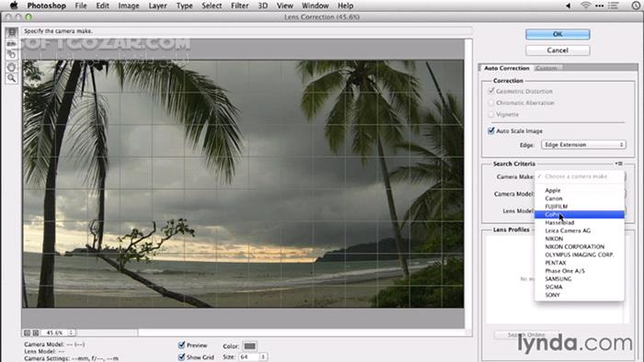This screenshot has width=644, height=362.
Task: Select the highlighted GoPro camera make
Action: 579,214
